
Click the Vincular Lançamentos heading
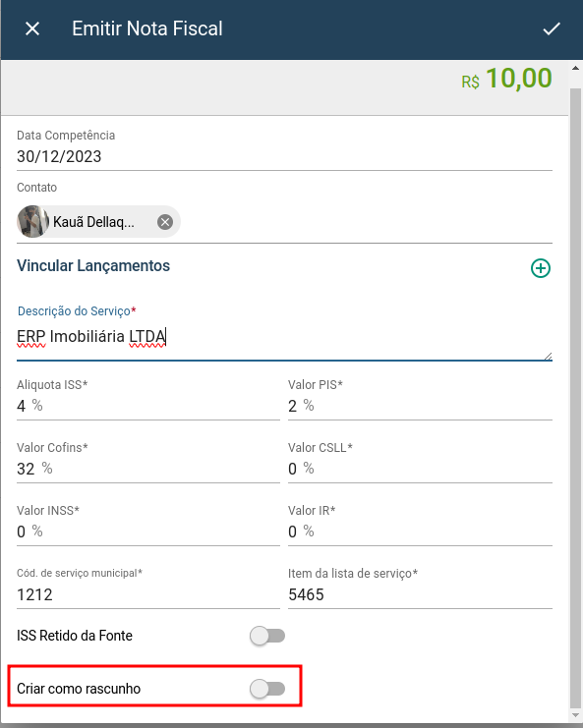93,266
